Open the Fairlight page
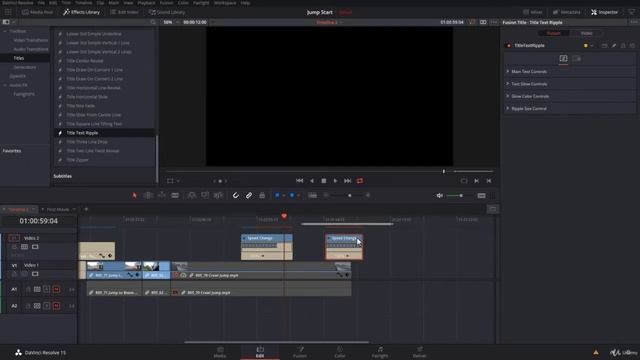This screenshot has height=360, width=640. click(380, 352)
